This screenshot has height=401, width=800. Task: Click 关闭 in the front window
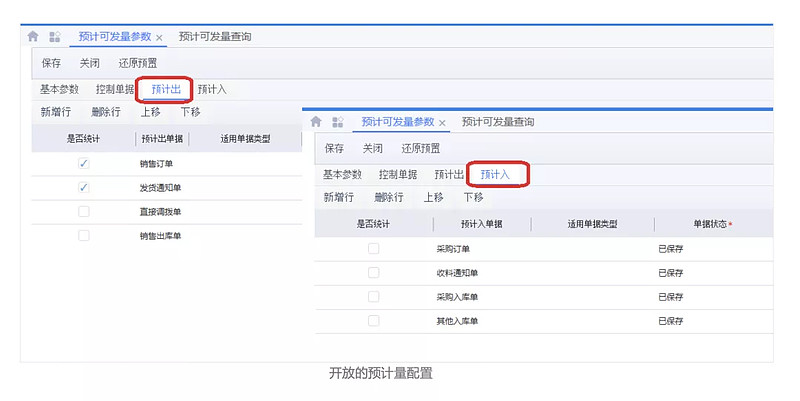tap(372, 148)
